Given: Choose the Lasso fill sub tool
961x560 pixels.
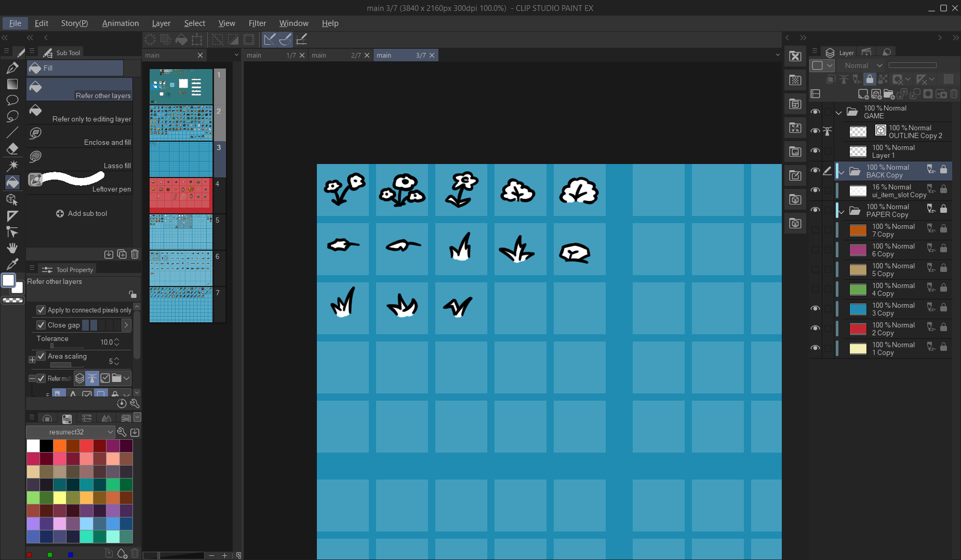Looking at the screenshot, I should point(79,159).
